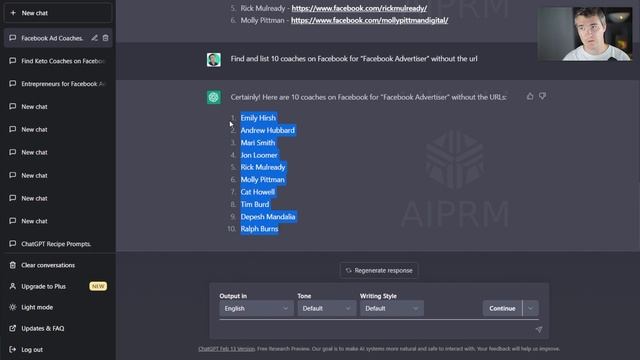Open Updates & FAQ

[x=58, y=329]
